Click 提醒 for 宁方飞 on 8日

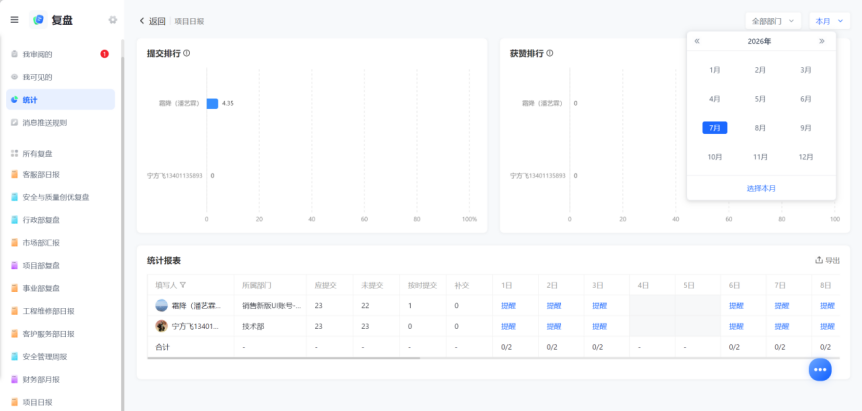827,326
